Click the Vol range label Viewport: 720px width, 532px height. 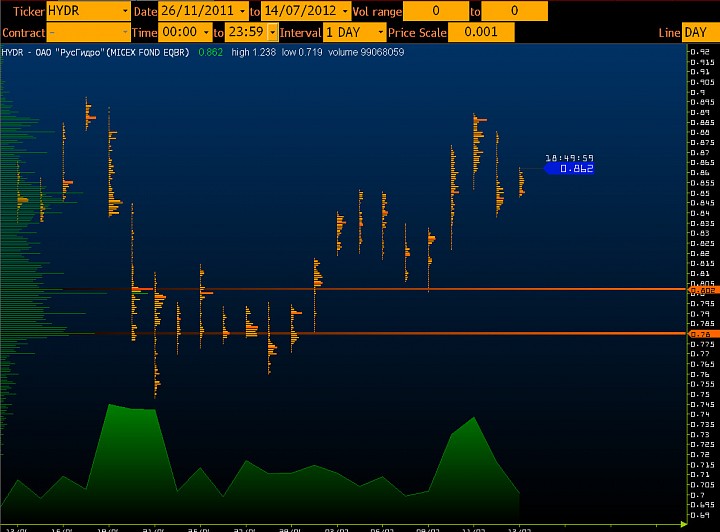coord(377,11)
